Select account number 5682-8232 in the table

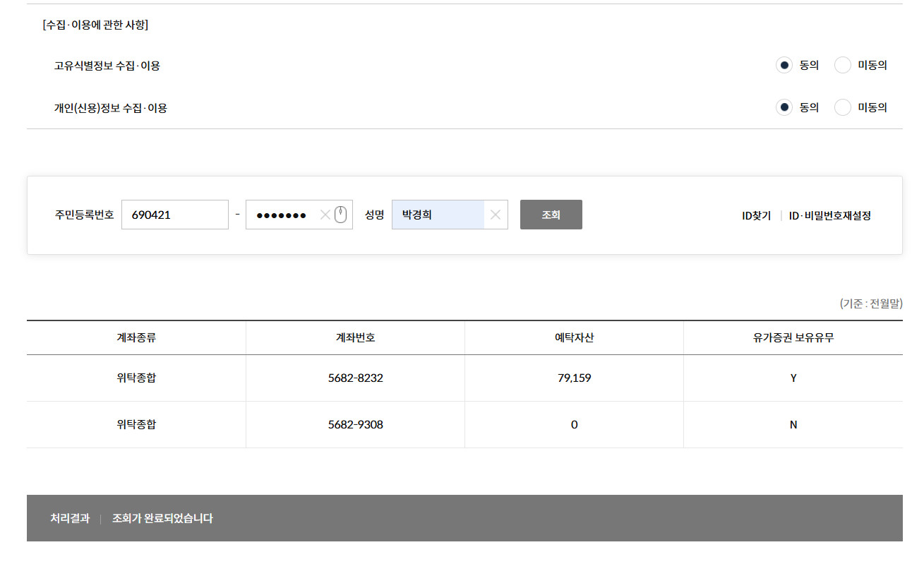pyautogui.click(x=355, y=378)
